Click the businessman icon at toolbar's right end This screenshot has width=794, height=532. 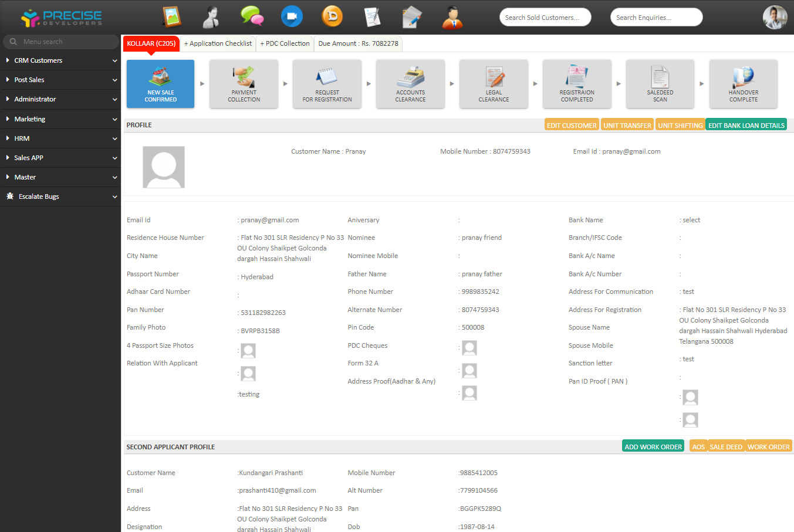click(452, 17)
